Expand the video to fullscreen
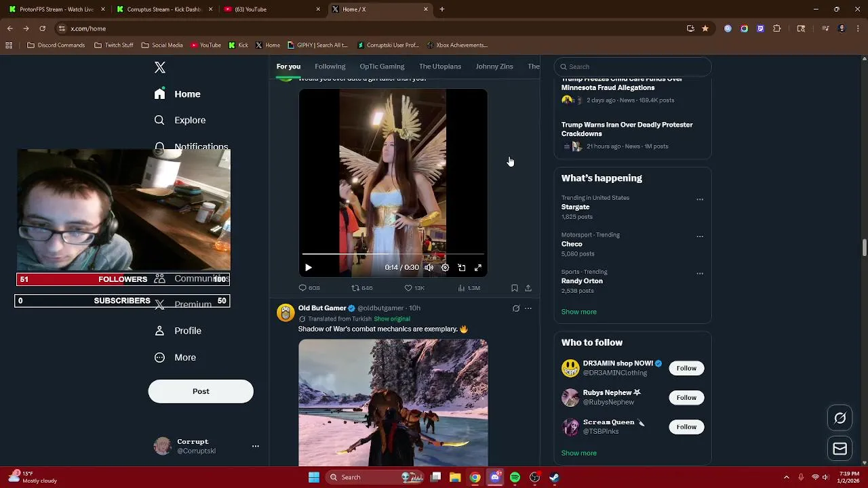This screenshot has width=868, height=488. [478, 268]
